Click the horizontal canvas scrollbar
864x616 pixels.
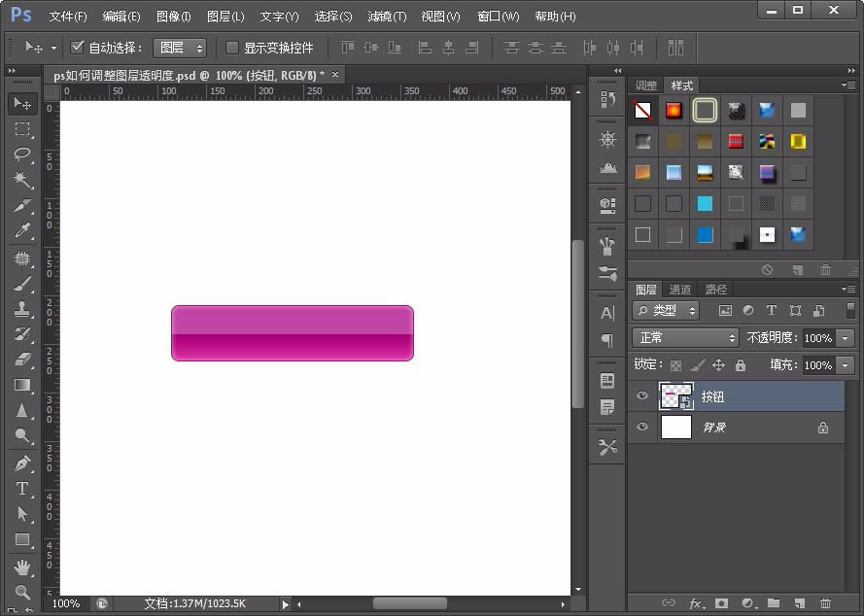click(x=408, y=602)
